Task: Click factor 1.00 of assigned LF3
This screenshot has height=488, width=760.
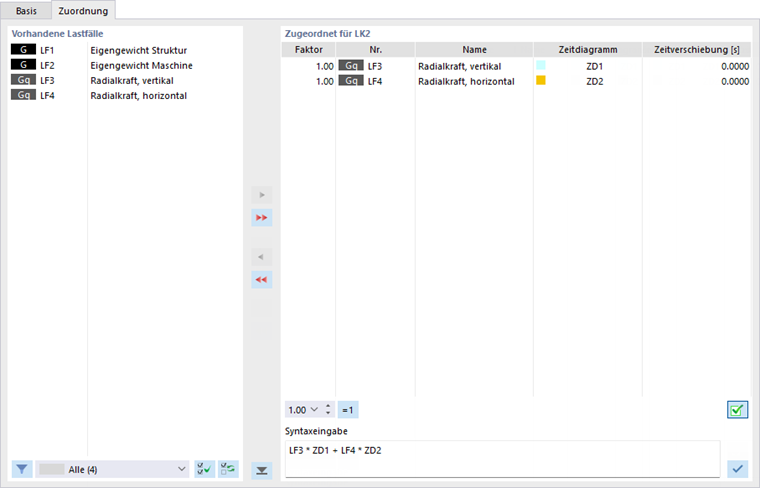Action: pos(324,66)
